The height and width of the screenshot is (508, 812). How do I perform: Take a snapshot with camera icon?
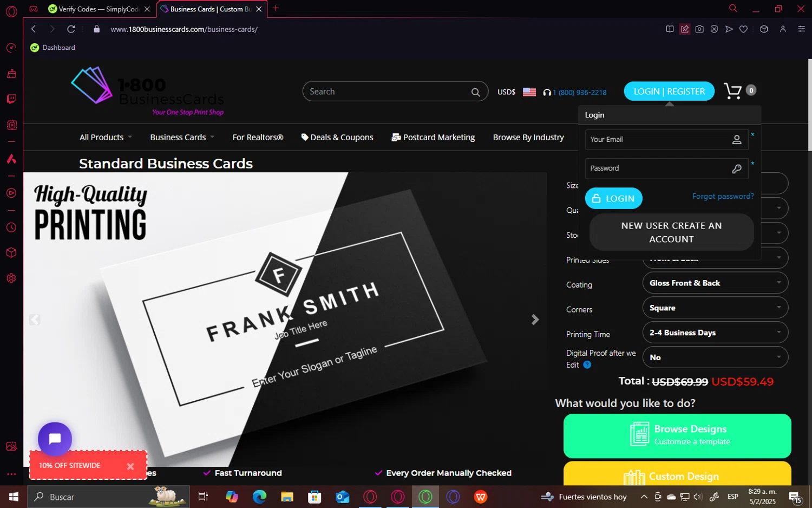pos(699,29)
